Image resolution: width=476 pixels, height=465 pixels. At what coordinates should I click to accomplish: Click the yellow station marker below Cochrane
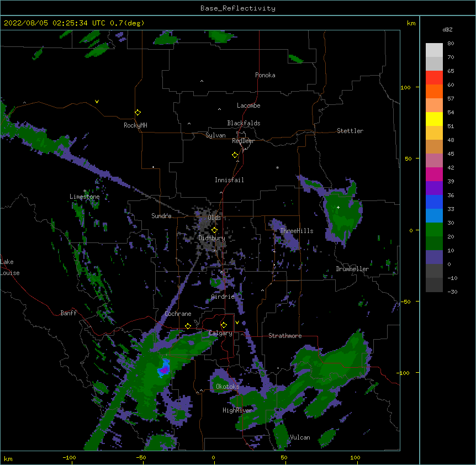point(188,326)
